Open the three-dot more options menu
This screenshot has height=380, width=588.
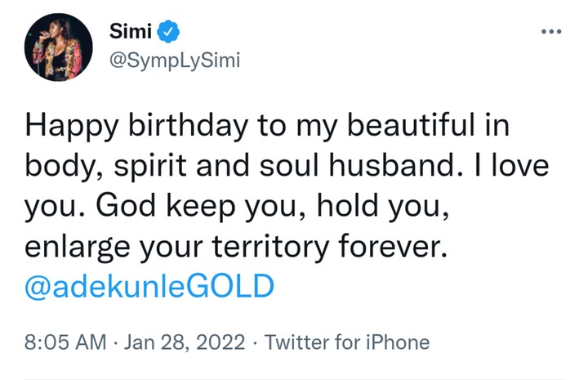pos(552,32)
